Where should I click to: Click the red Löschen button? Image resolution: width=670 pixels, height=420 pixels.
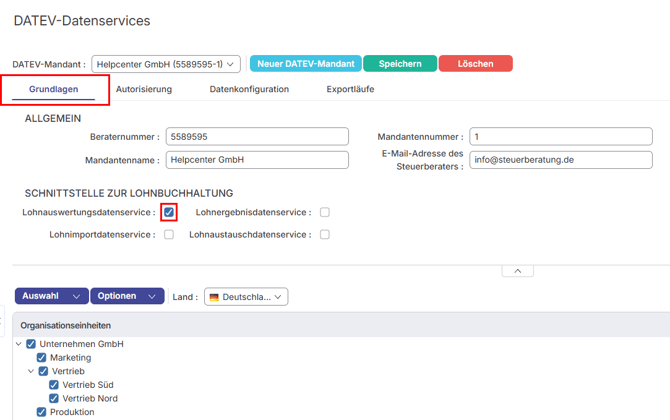[475, 64]
